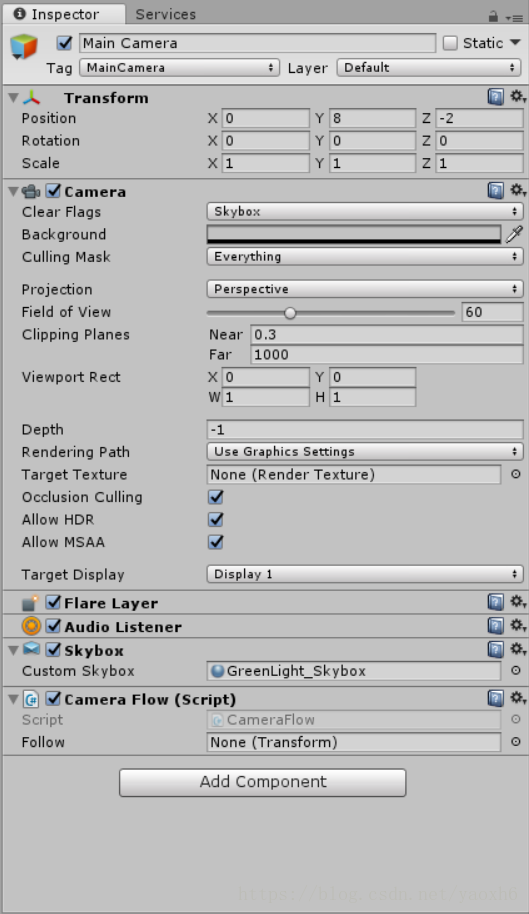This screenshot has width=529, height=914.
Task: Click the Camera component icon
Action: click(x=31, y=191)
